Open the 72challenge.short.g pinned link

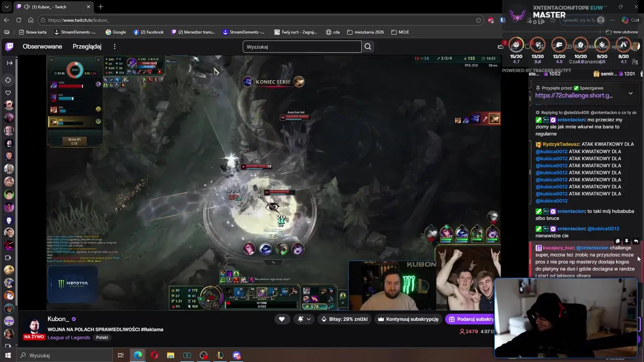(x=574, y=96)
